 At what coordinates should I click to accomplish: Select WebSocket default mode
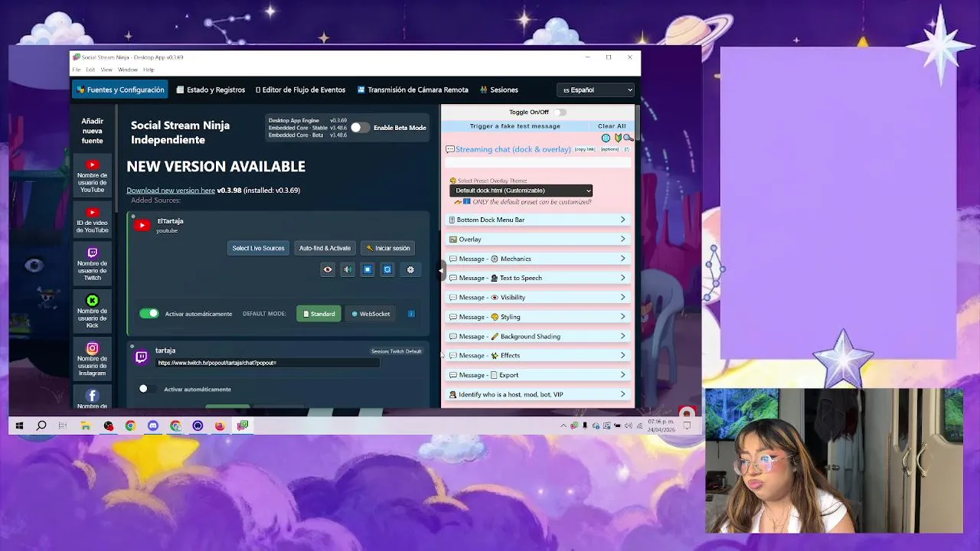point(371,314)
